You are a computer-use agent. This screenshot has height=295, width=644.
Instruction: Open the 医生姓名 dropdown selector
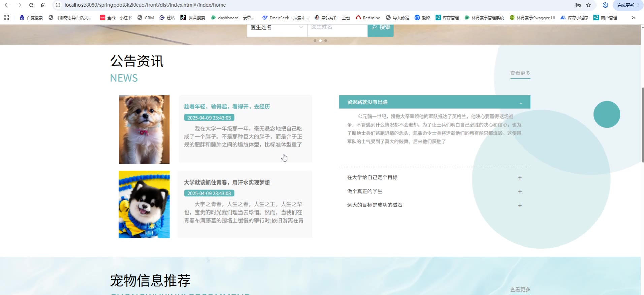[x=277, y=28]
